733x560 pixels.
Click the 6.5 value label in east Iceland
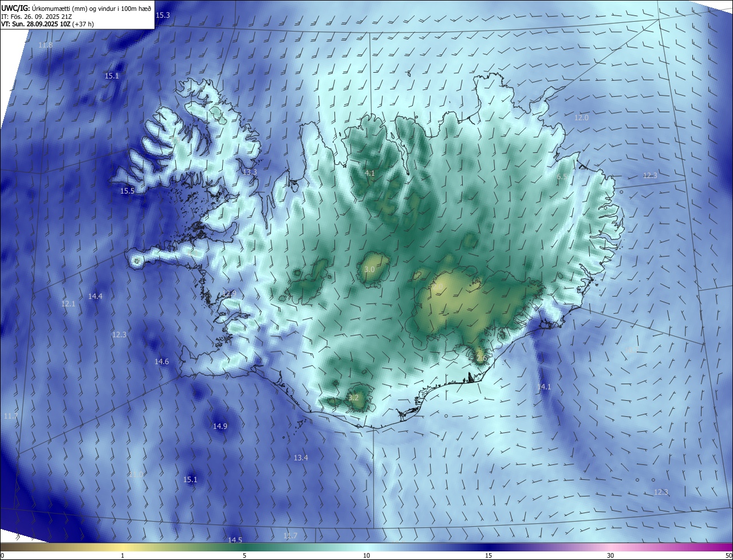(562, 177)
